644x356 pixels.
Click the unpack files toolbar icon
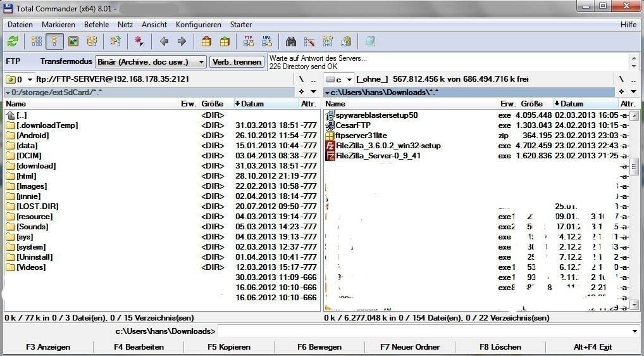[224, 42]
